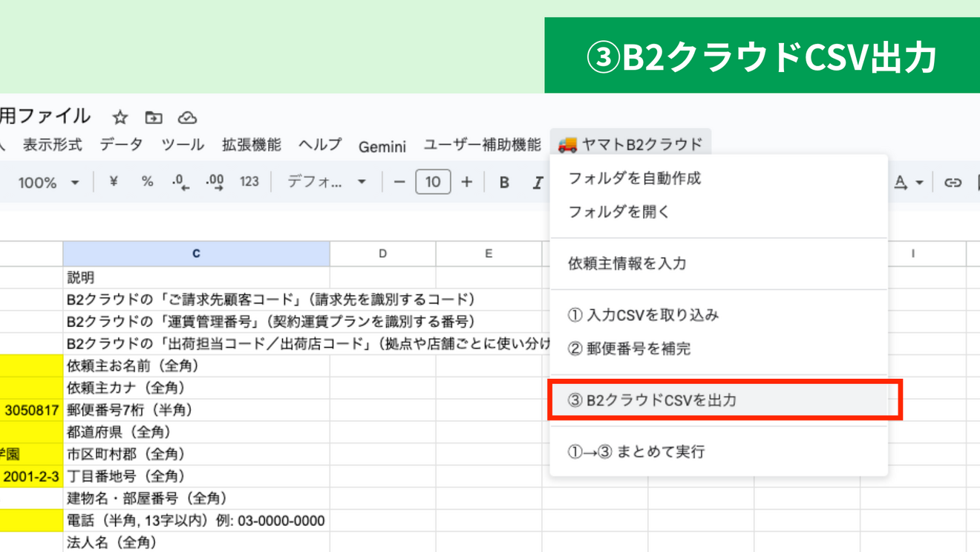The height and width of the screenshot is (552, 980).
Task: Click the cell 依頼主カナ（全角）
Action: click(196, 388)
